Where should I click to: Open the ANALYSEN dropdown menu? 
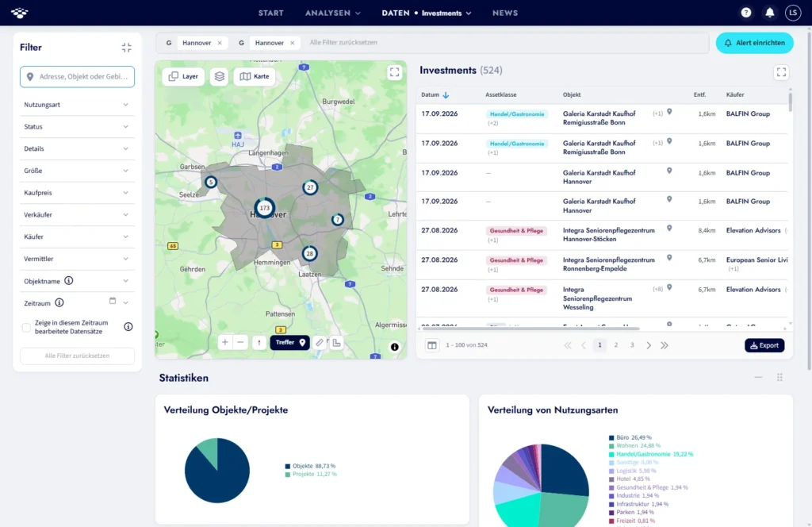(x=333, y=13)
